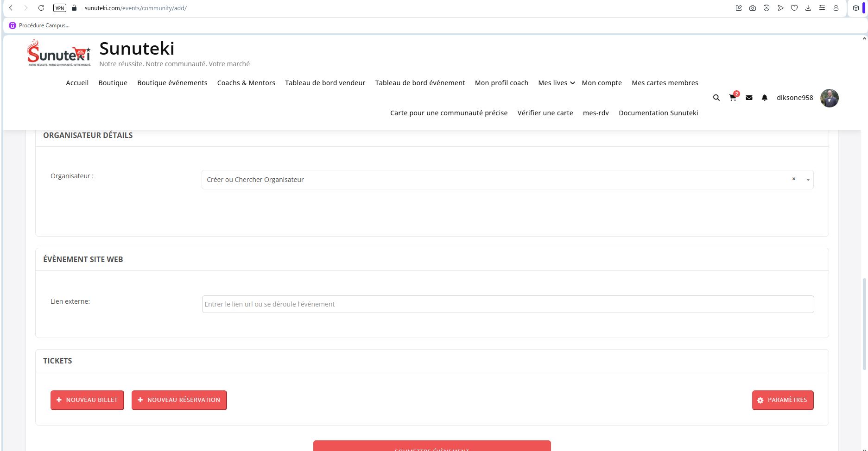Click the browser snapshot camera icon

(753, 8)
